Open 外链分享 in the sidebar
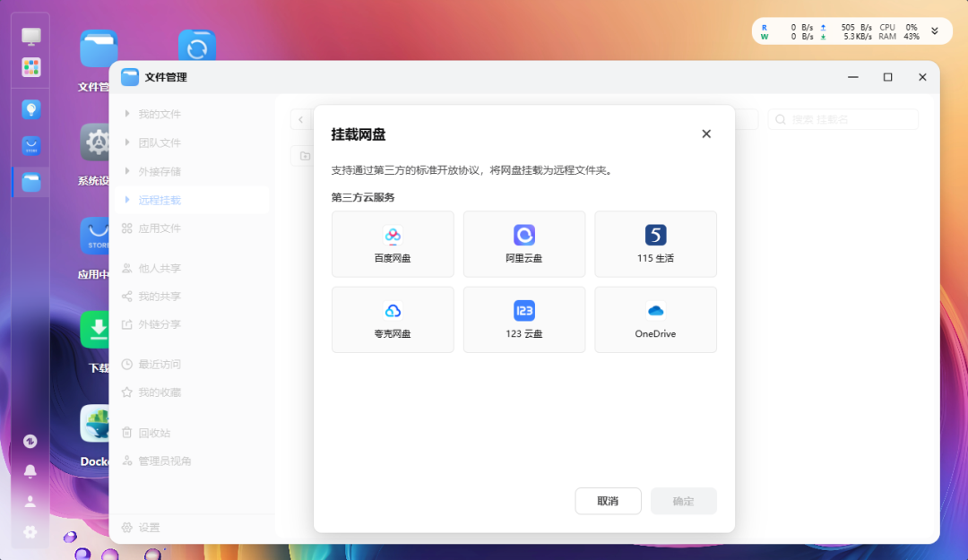Viewport: 968px width, 560px height. pos(160,324)
